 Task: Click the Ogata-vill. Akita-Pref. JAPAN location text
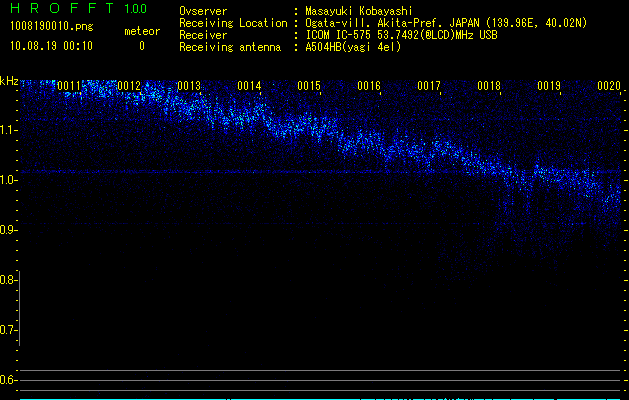coord(446,23)
